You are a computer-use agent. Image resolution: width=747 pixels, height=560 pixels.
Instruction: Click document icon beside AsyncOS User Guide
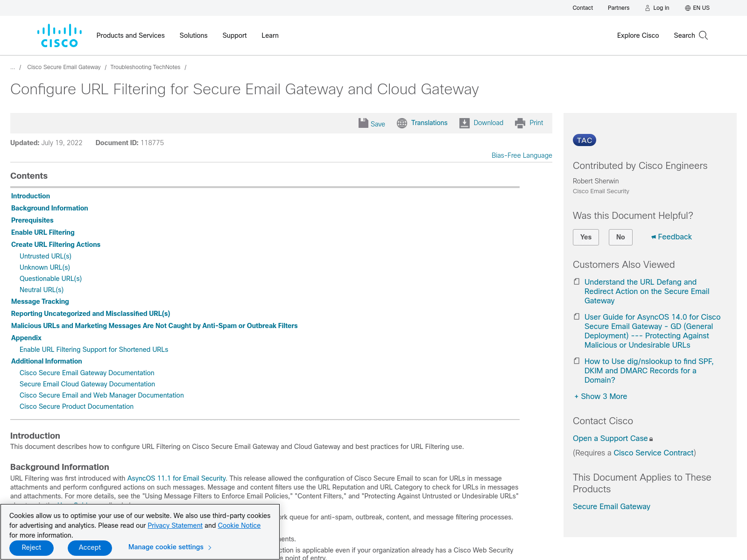(577, 317)
